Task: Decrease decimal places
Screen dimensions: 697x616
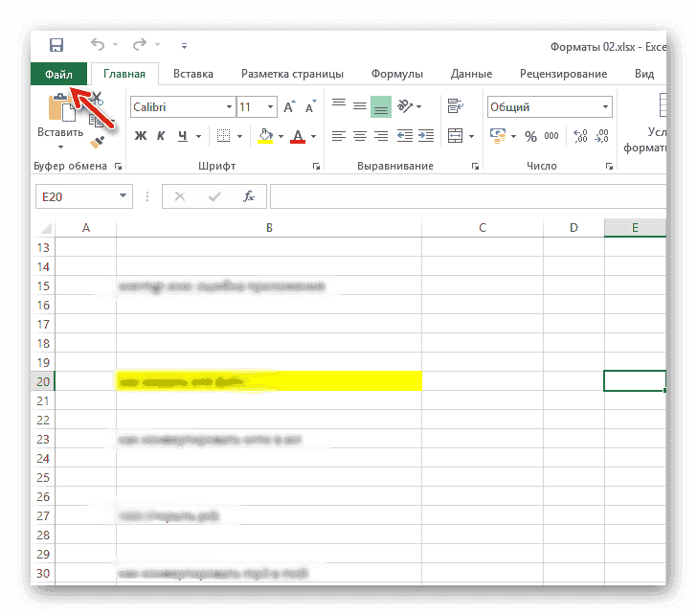Action: tap(601, 136)
